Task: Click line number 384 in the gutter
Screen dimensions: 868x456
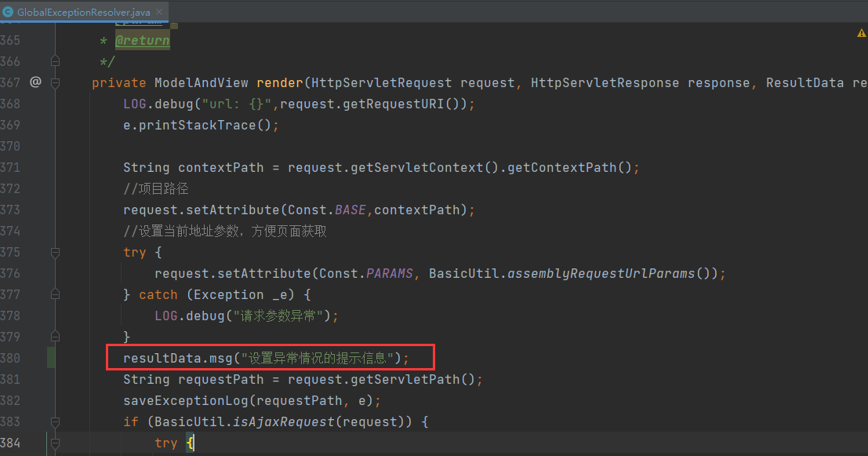Action: (10, 443)
